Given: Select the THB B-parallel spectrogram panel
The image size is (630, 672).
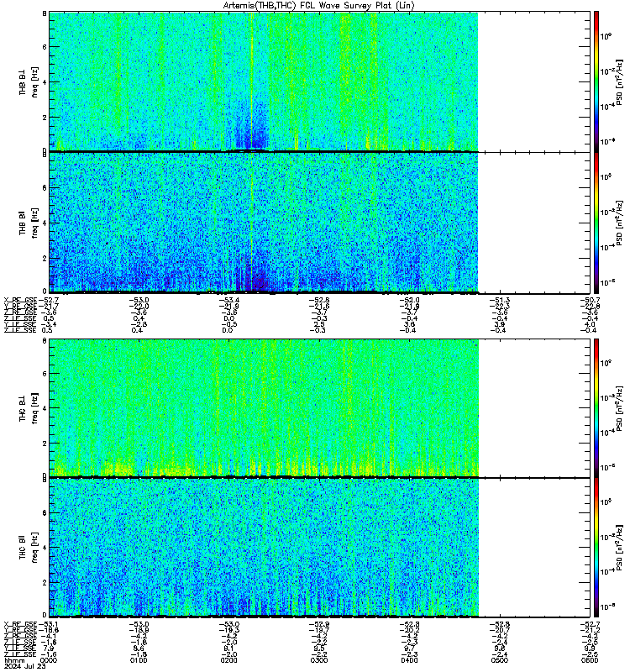Looking at the screenshot, I should (x=320, y=223).
